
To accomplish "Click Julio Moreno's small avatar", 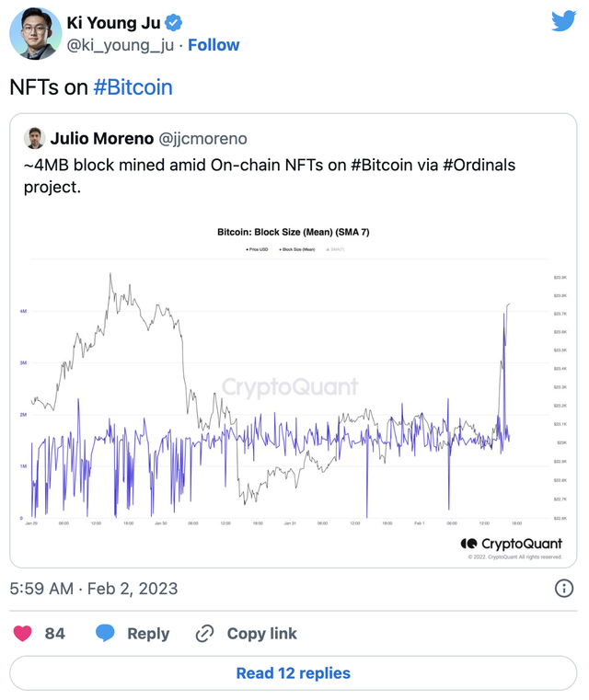I will tap(35, 138).
